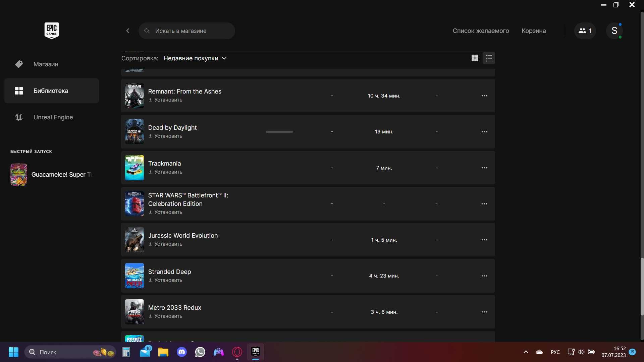
Task: Click the Epic Games logo
Action: [52, 31]
